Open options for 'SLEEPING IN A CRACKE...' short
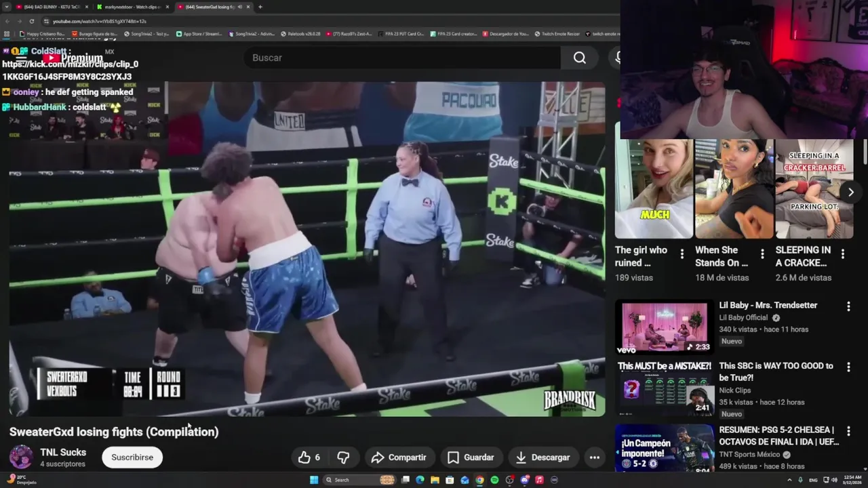The width and height of the screenshot is (868, 488). pos(842,254)
